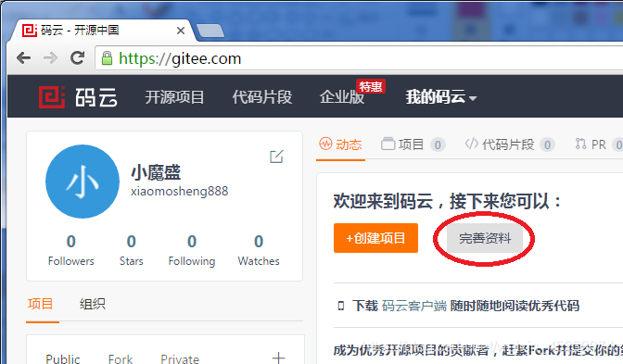Click the green padlock security icon

(x=107, y=58)
